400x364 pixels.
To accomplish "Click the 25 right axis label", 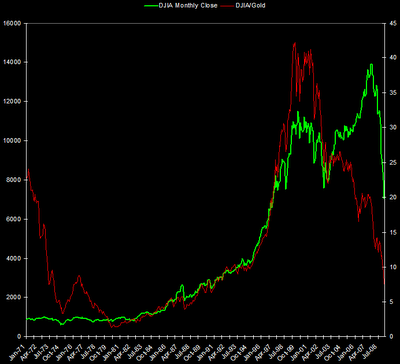I will point(392,162).
